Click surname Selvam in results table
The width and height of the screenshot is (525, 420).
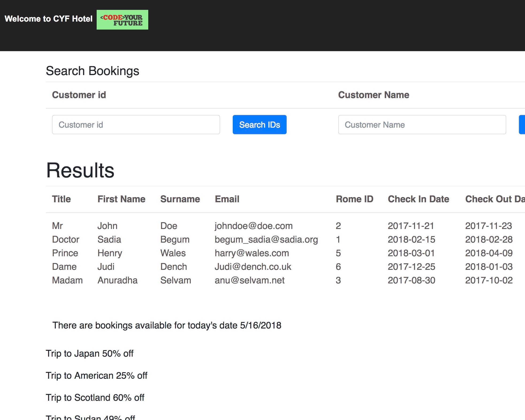pyautogui.click(x=175, y=280)
